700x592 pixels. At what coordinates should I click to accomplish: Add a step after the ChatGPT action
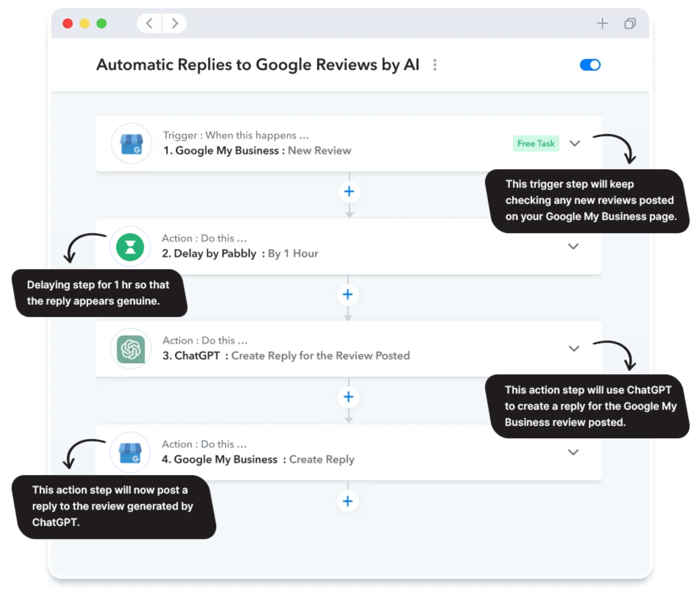(x=348, y=397)
